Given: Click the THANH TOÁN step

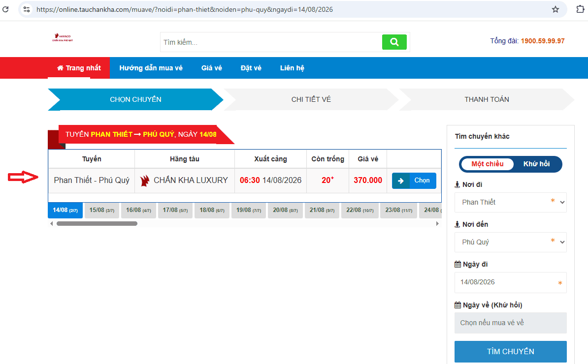Looking at the screenshot, I should pos(487,99).
